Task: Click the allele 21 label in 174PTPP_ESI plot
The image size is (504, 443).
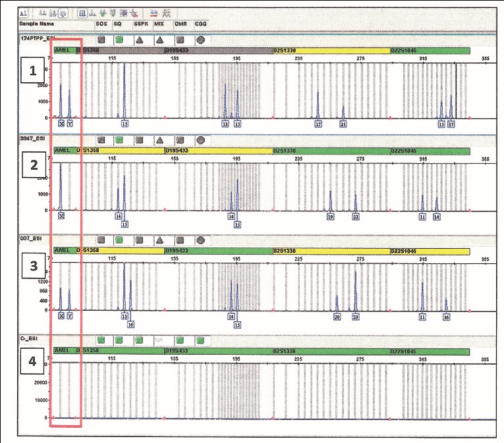Action: (x=343, y=123)
